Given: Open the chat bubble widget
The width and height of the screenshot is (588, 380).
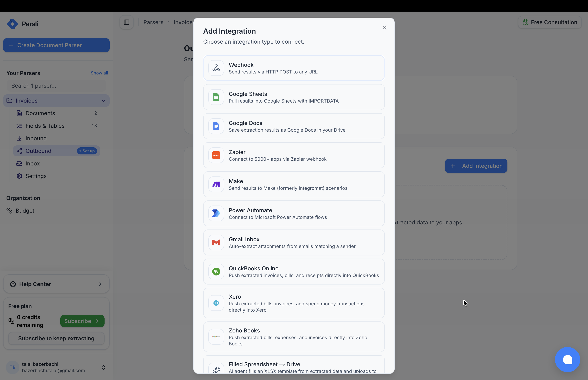Looking at the screenshot, I should tap(568, 360).
